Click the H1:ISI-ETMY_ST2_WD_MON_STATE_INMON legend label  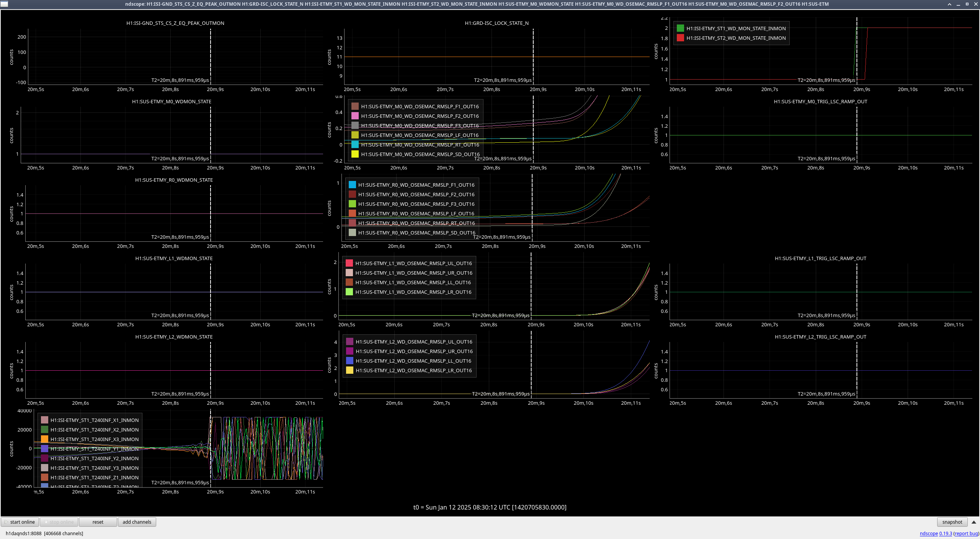tap(736, 38)
